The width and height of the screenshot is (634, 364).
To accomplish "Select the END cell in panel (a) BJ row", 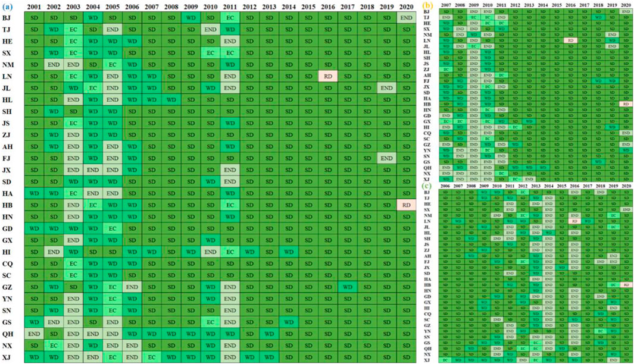I will click(407, 18).
